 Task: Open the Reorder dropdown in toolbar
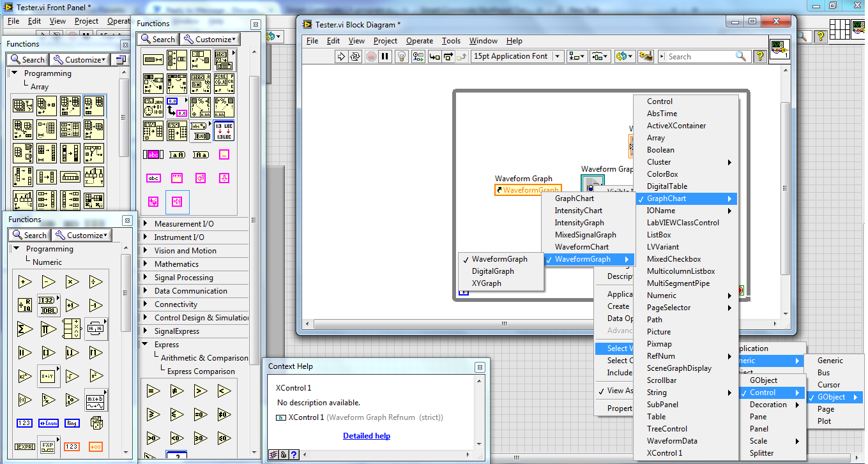[x=625, y=56]
